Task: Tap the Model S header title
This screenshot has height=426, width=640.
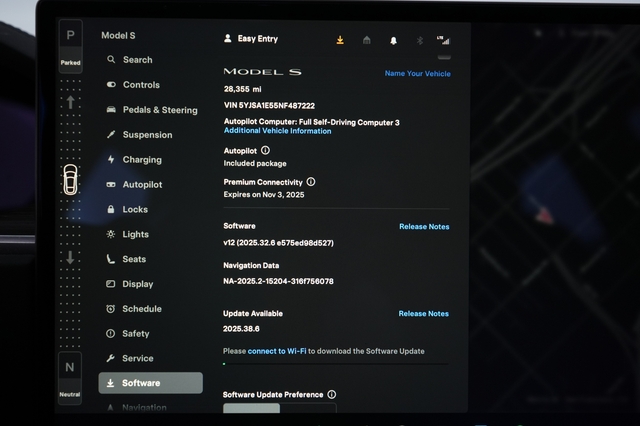Action: pyautogui.click(x=118, y=36)
